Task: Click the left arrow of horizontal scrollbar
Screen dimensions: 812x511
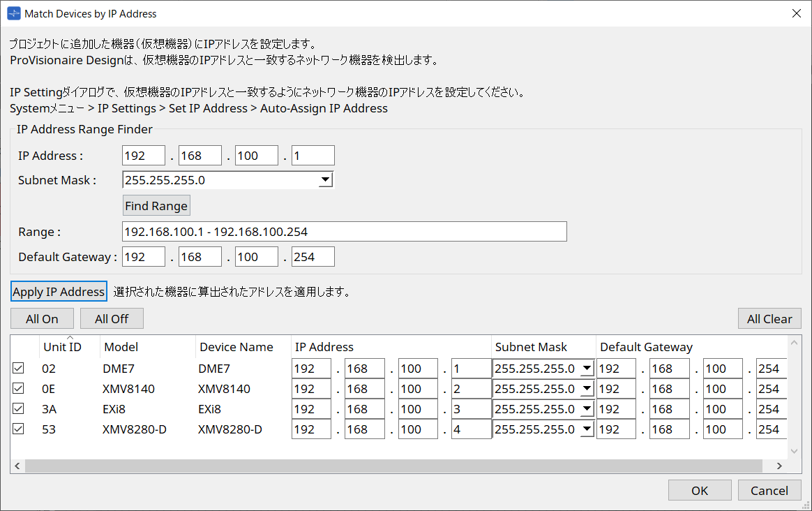Action: click(x=17, y=466)
